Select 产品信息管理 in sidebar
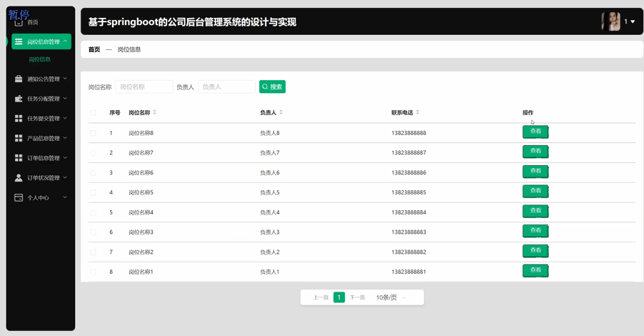 click(41, 138)
